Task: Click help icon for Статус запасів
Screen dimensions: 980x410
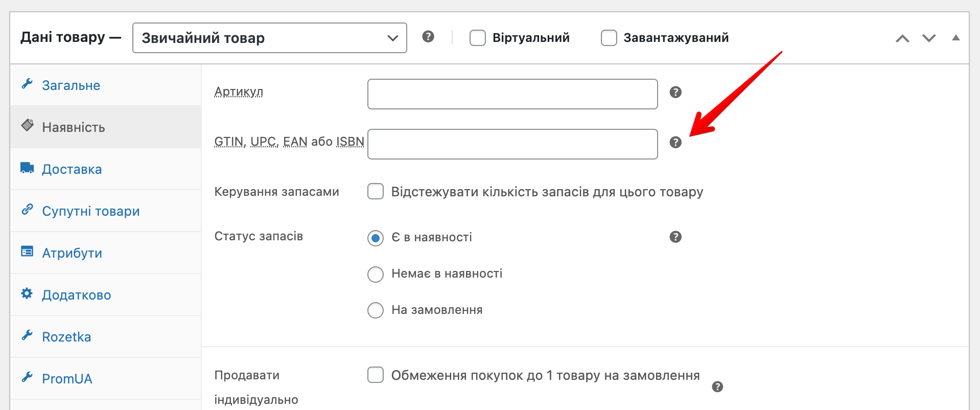Action: 675,237
